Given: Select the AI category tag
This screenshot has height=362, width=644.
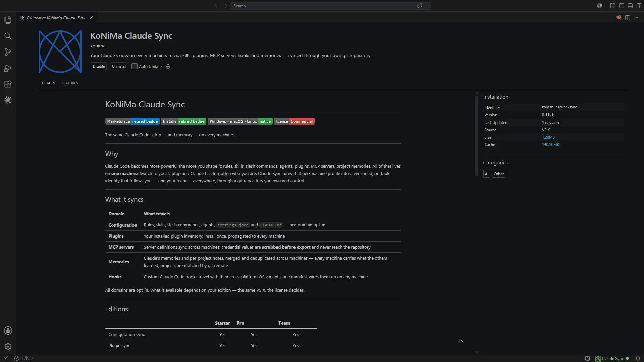Looking at the screenshot, I should tap(486, 174).
